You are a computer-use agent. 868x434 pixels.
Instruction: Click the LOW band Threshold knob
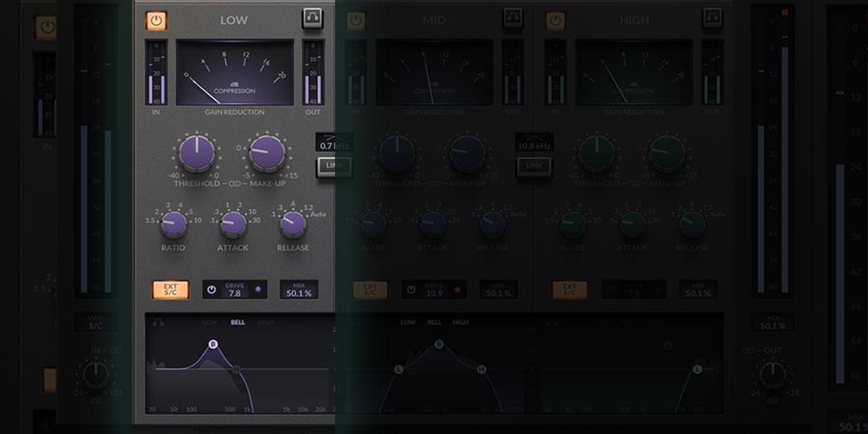tap(197, 154)
